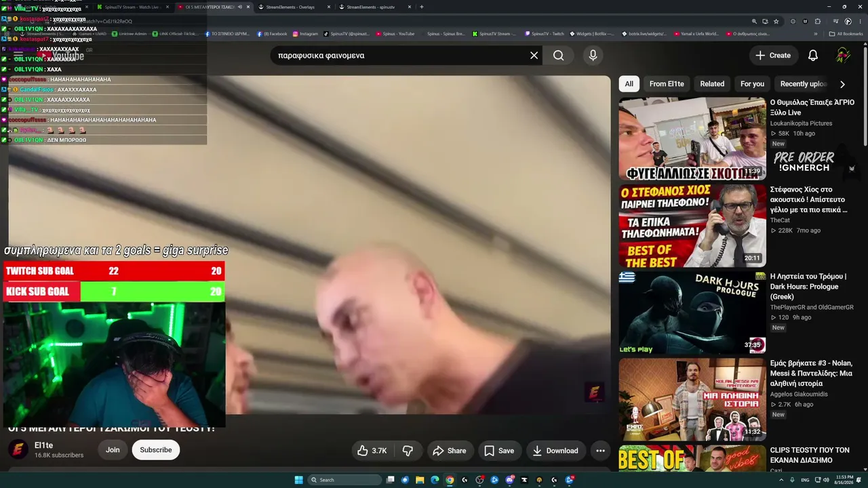The image size is (868, 488).
Task: Open the Nolan, Messi & Παντελίδης video title
Action: coord(812,373)
